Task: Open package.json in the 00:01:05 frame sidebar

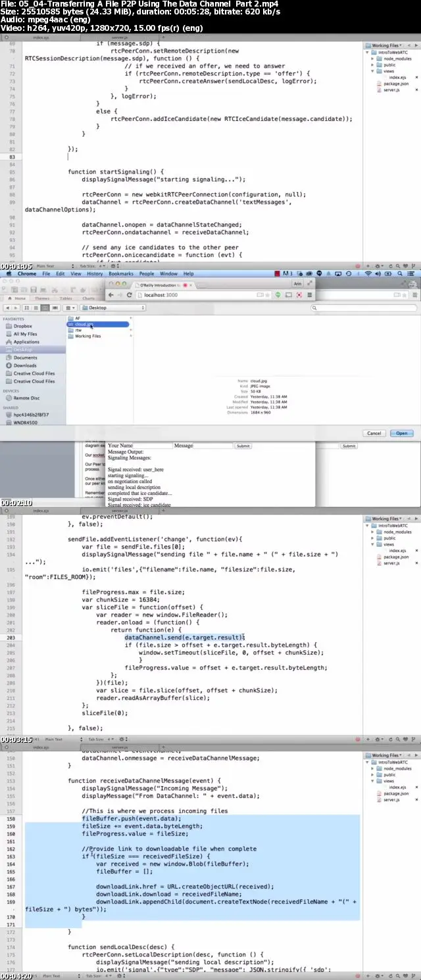Action: click(x=397, y=84)
